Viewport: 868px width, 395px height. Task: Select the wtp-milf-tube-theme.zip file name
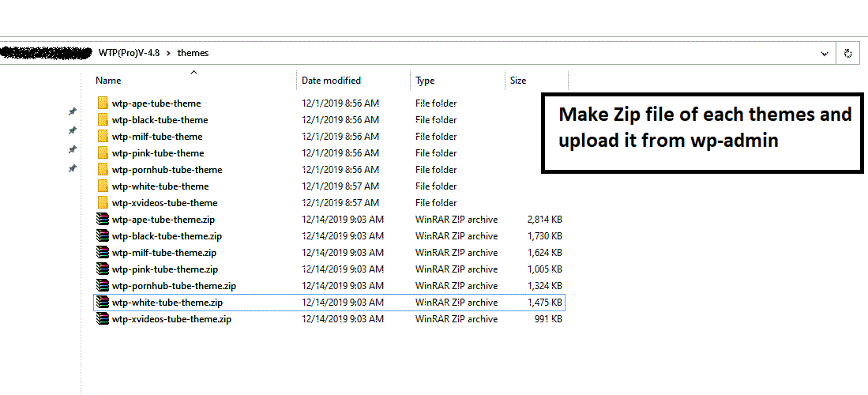coord(163,253)
